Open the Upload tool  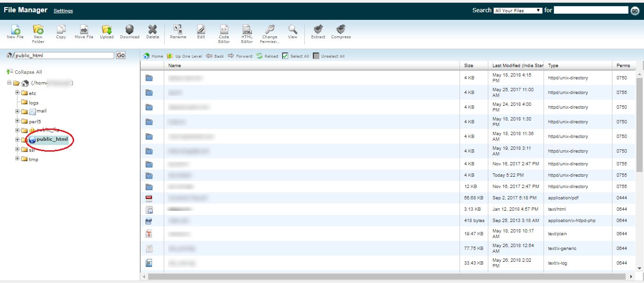point(107,32)
